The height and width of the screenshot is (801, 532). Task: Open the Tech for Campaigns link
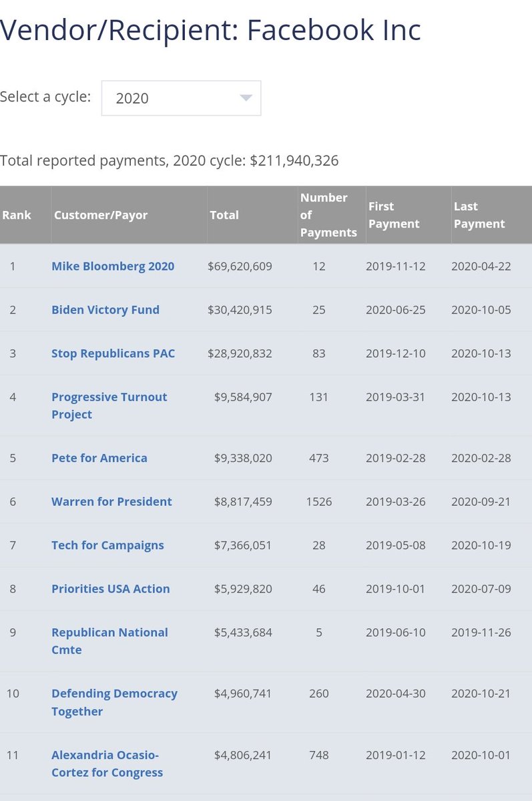(107, 545)
